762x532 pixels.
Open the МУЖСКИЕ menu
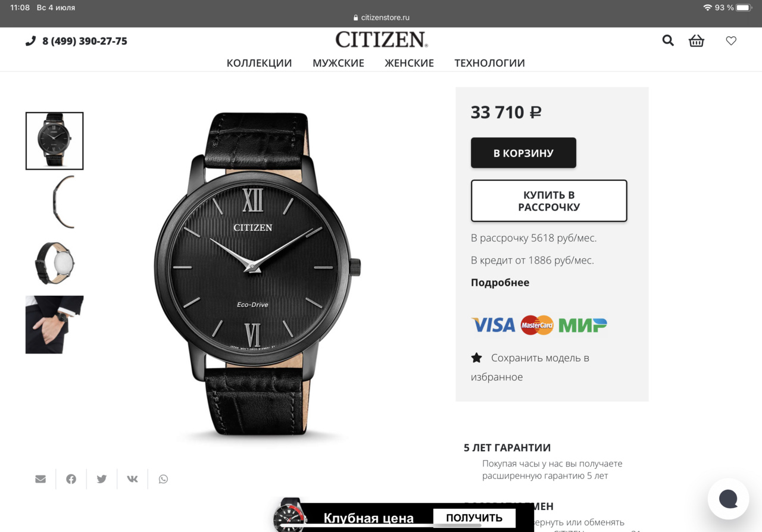coord(338,63)
